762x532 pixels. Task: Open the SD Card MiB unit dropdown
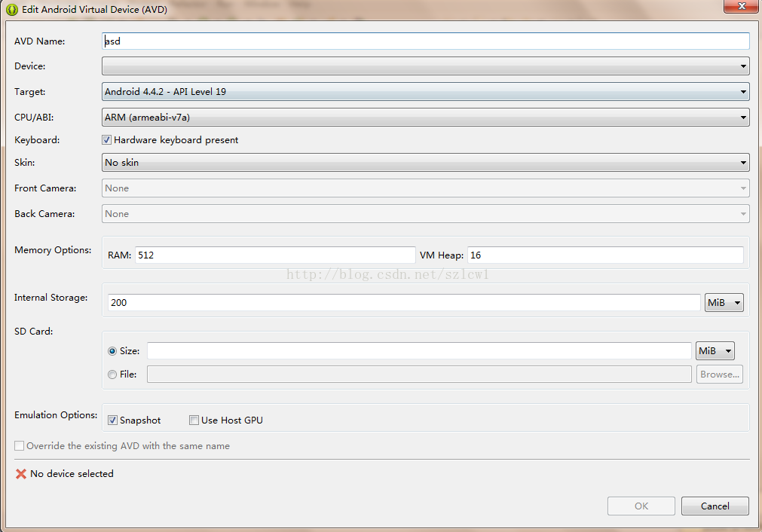(715, 351)
